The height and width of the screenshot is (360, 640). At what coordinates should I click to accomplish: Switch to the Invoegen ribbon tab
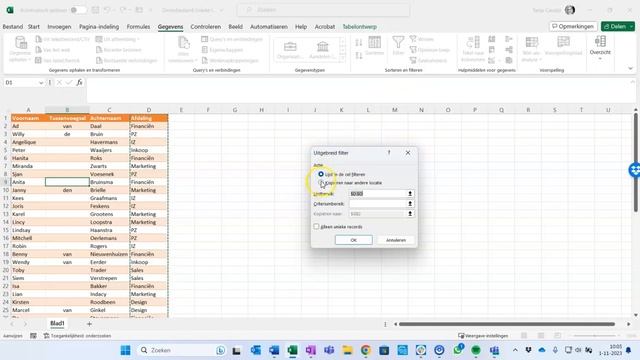[59, 27]
